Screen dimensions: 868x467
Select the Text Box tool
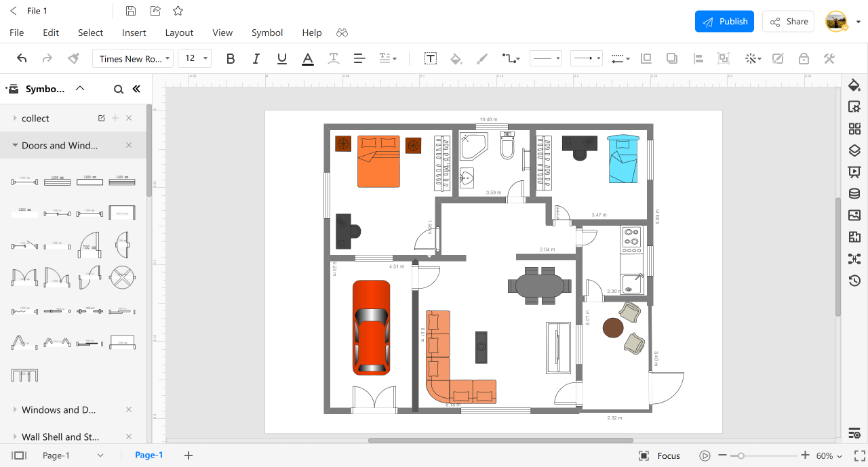430,59
